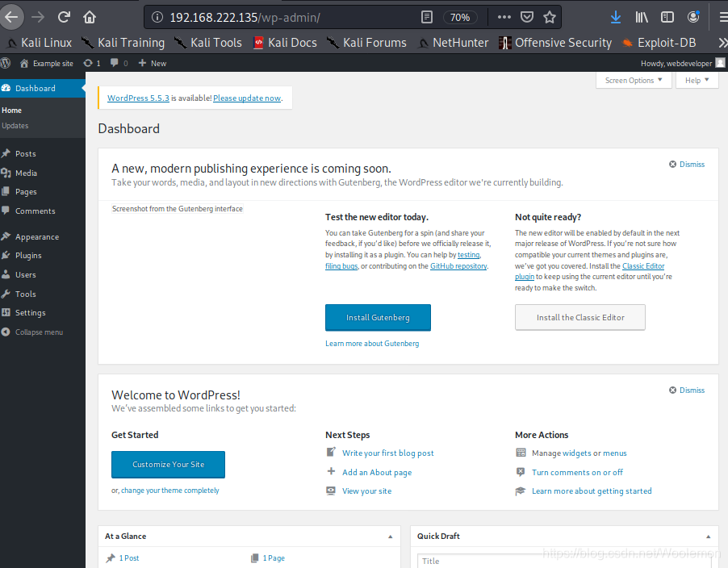Click the Quick Draft Title field
Screen dimensions: 728x568
(x=565, y=561)
